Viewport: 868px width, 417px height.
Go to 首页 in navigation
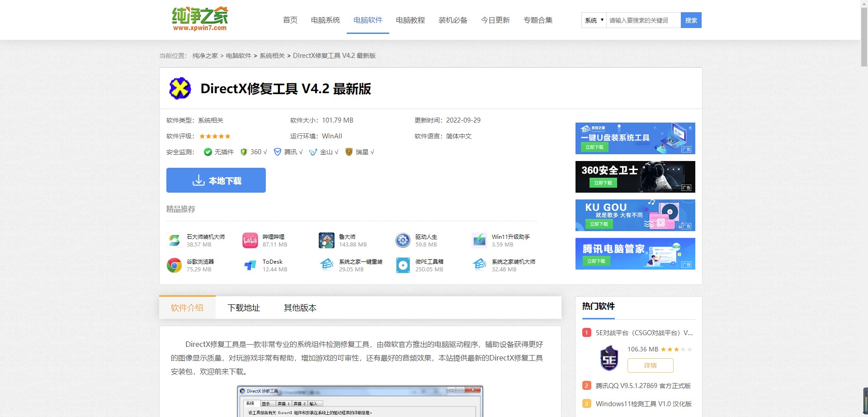(290, 20)
